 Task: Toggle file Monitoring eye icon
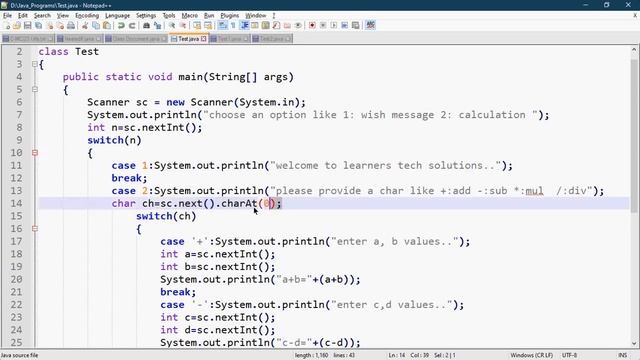pos(298,25)
